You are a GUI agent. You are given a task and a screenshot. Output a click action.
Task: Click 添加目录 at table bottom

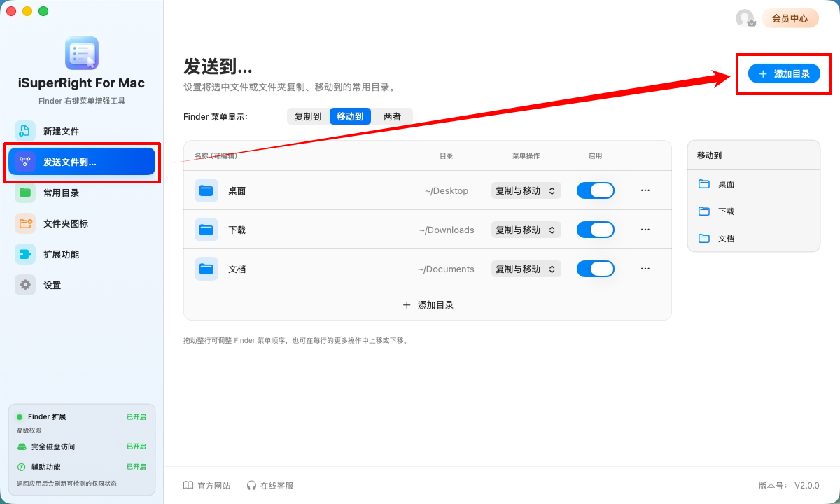(428, 304)
